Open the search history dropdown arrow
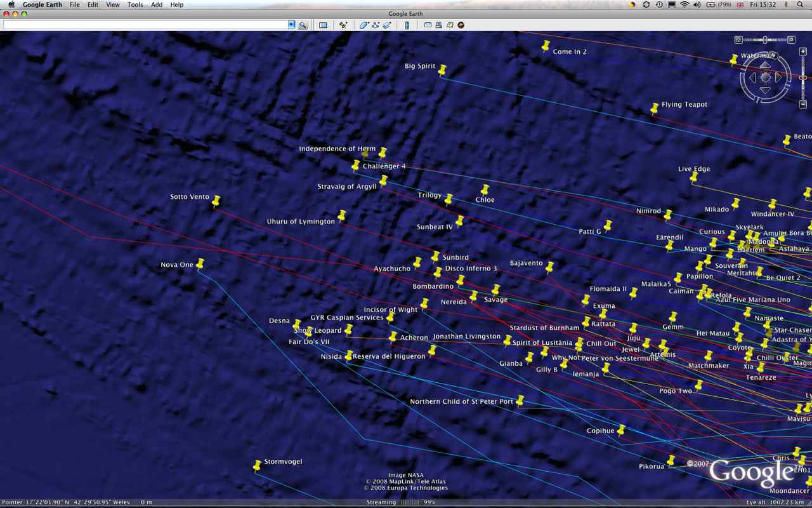Screen dimensions: 812x508 tap(292, 25)
